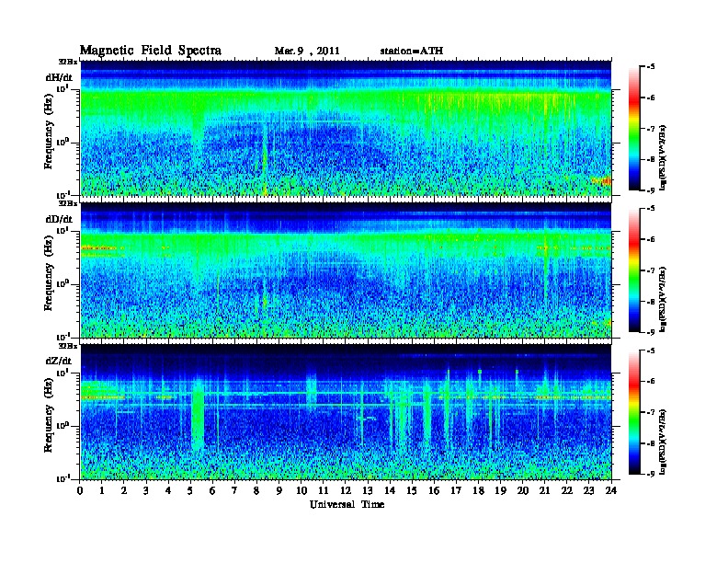Image resolution: width=728 pixels, height=563 pixels.
Task: Click the "32Hz" label above the dD/dt panel
Action: pyautogui.click(x=68, y=203)
